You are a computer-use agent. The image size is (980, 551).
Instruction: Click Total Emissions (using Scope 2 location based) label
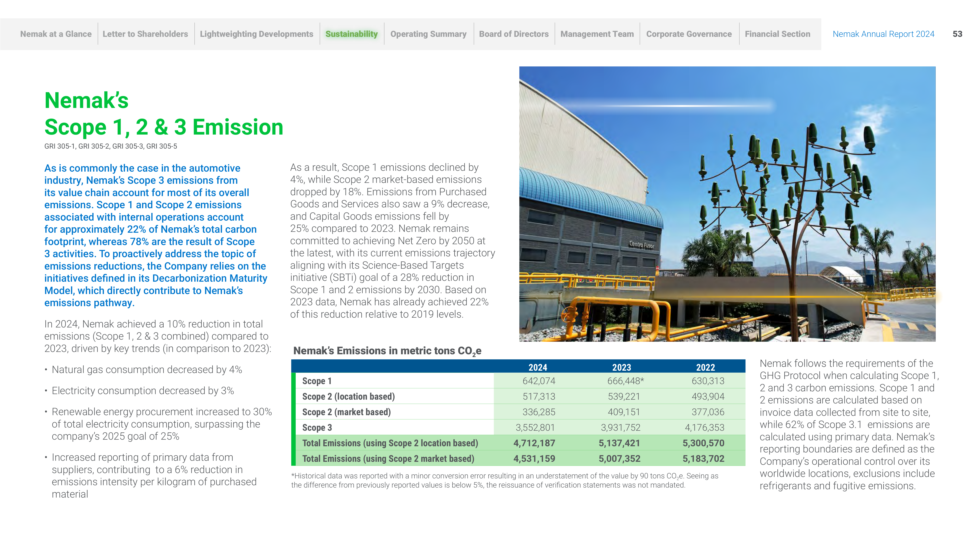click(x=390, y=443)
